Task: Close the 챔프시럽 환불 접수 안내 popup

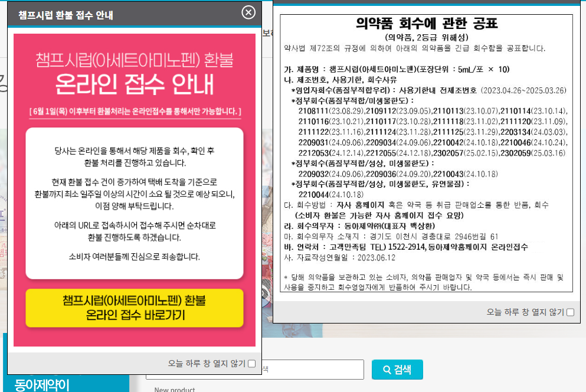Action: pyautogui.click(x=248, y=12)
